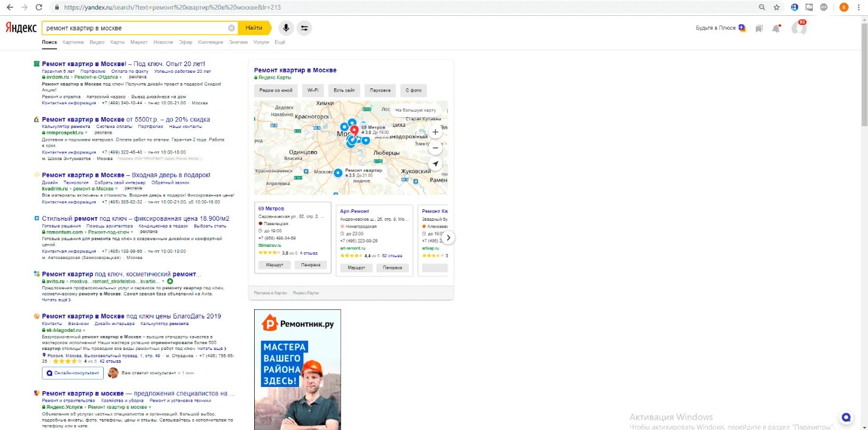This screenshot has height=430, width=868.
Task: Open the 'Ремонт квартир в Москве' map panel title
Action: [295, 70]
